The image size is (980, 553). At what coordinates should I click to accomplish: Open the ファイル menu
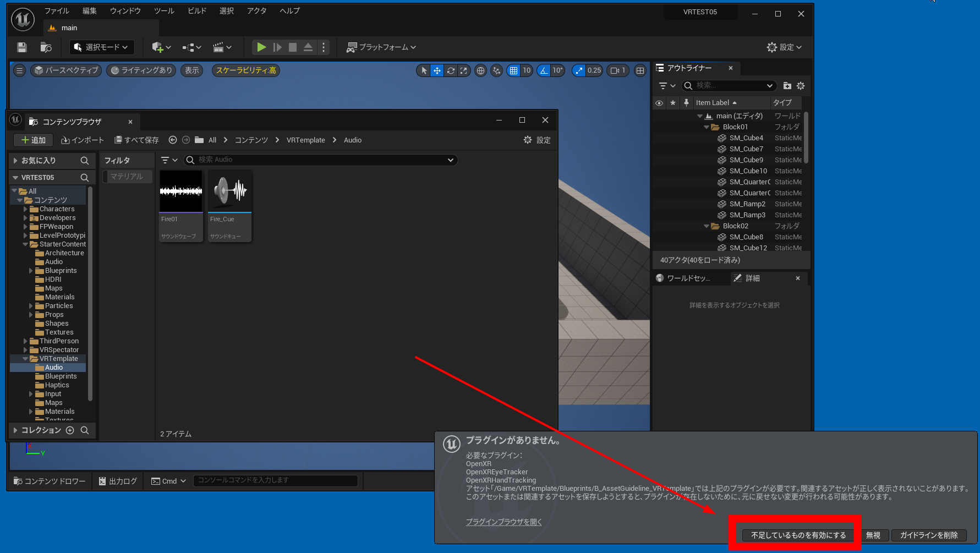pos(57,11)
